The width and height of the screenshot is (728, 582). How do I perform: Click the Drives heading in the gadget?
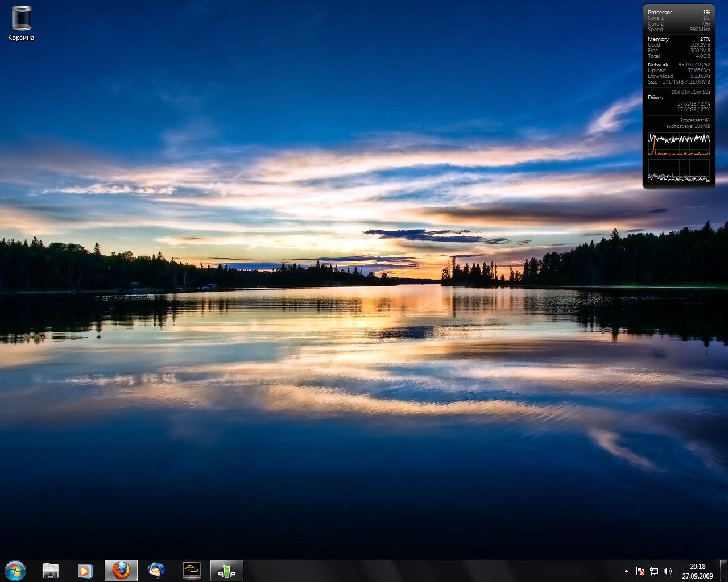click(655, 98)
